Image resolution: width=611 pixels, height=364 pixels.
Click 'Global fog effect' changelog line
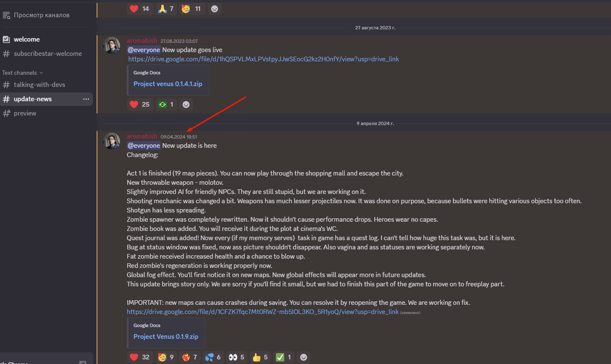pyautogui.click(x=276, y=275)
